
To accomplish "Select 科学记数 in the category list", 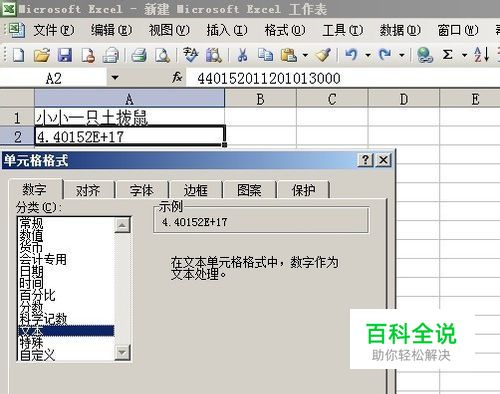I will point(66,319).
